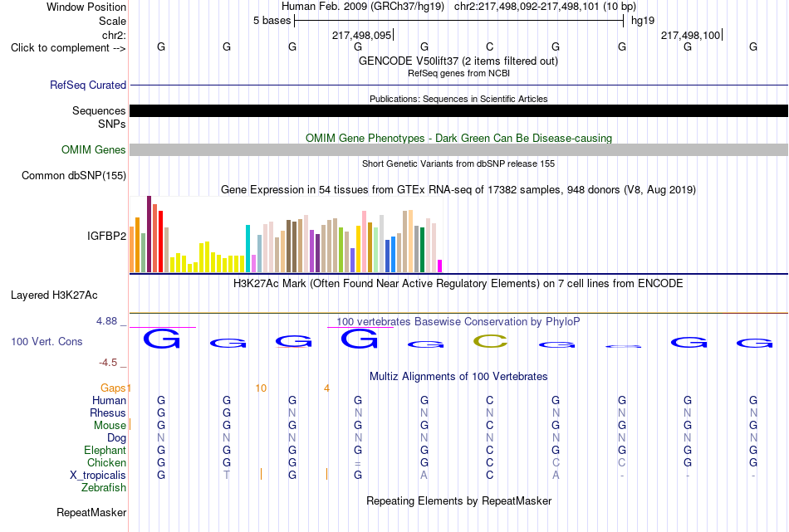Viewport: 789px width, 532px height.
Task: Click the Gaps row label
Action: 113,388
